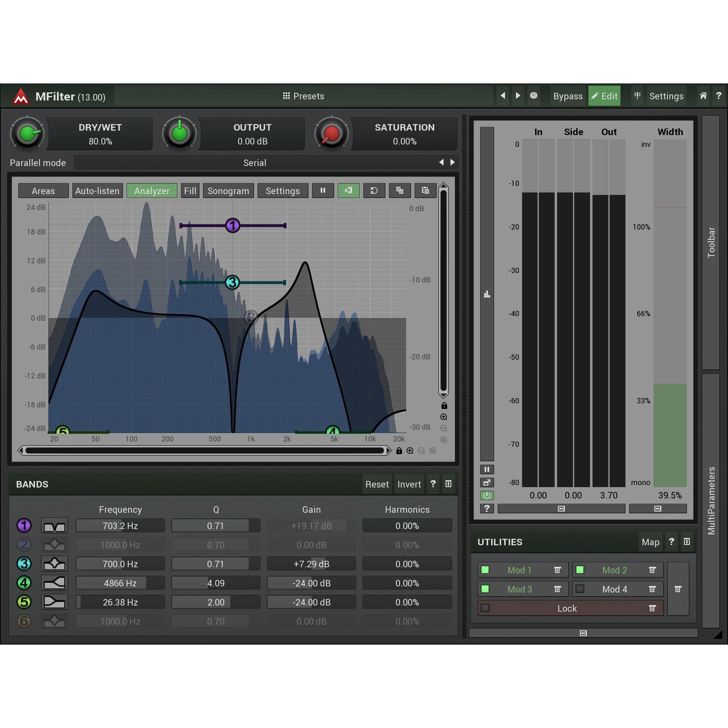Click the paste icon in graph toolbar
Image resolution: width=728 pixels, height=728 pixels.
pos(425,190)
